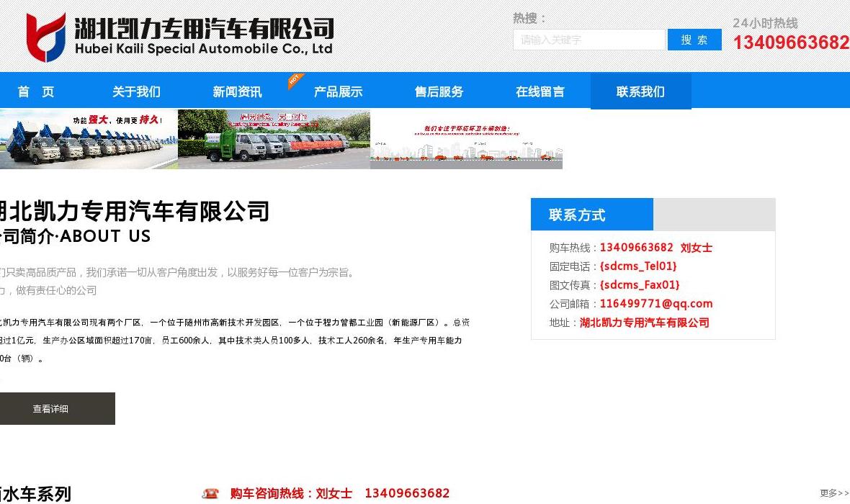Open the 在线留言 message page
Screen dimensions: 850x504
540,91
